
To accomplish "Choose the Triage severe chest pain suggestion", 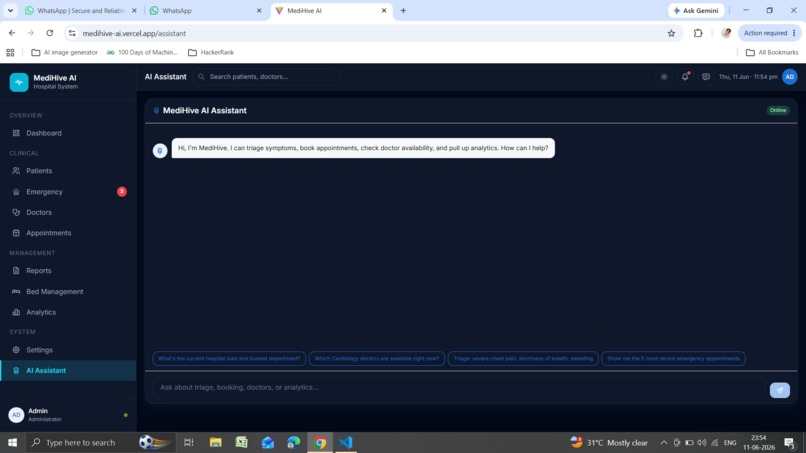I will [x=523, y=358].
